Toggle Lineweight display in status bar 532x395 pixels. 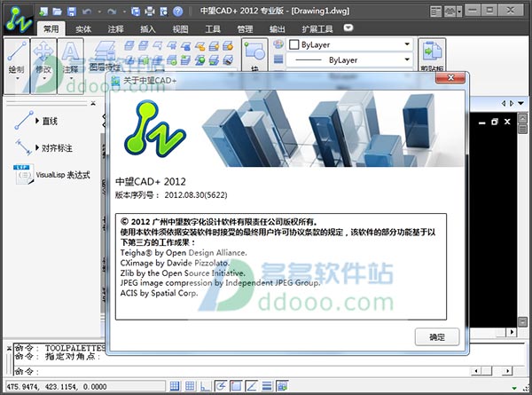point(267,386)
